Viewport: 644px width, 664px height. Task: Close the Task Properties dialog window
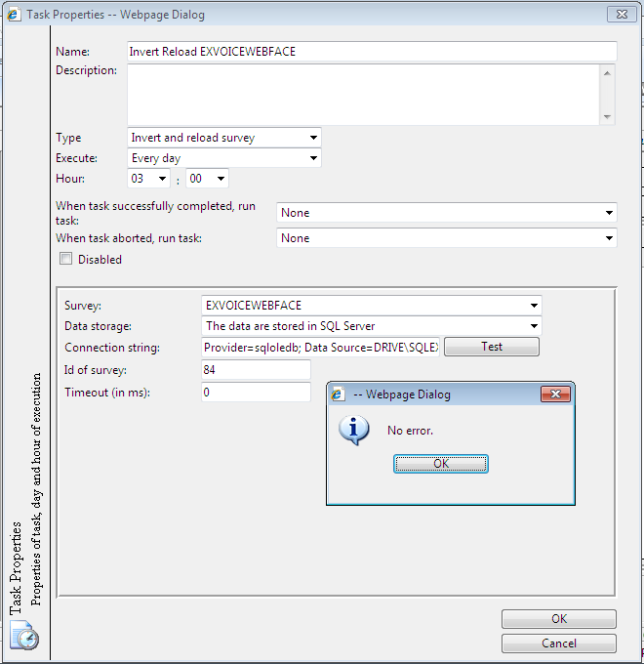coord(621,15)
